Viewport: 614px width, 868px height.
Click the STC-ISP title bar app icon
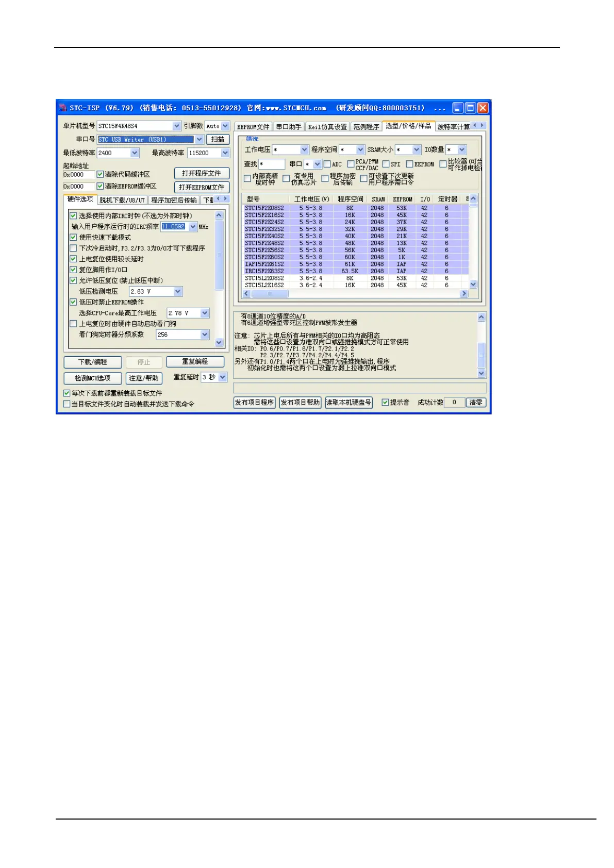click(62, 108)
